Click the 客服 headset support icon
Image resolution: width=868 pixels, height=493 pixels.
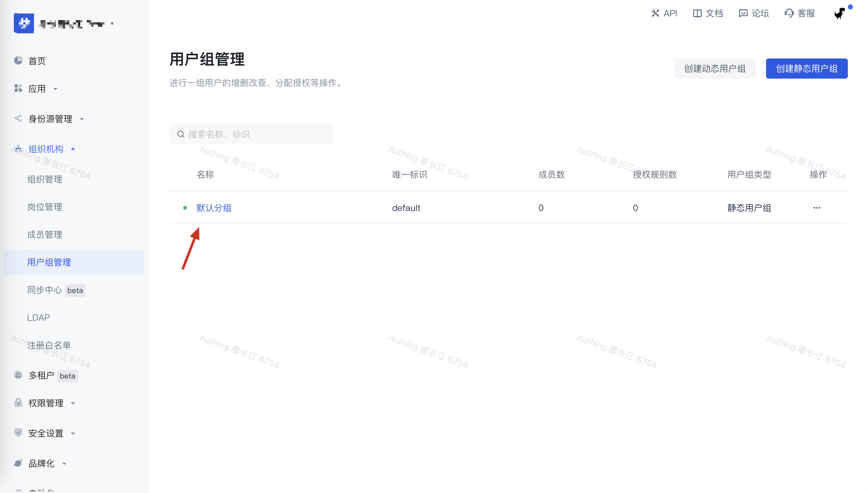(789, 14)
